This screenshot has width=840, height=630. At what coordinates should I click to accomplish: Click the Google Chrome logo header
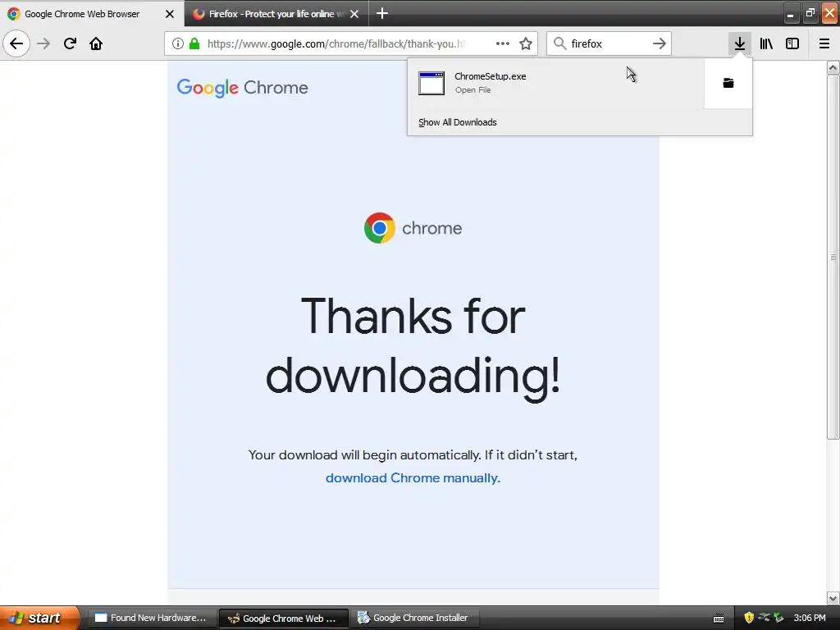pyautogui.click(x=242, y=88)
